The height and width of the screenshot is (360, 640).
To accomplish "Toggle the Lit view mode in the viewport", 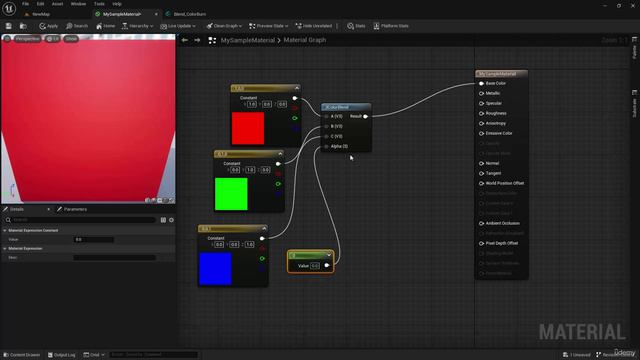I will coord(53,39).
